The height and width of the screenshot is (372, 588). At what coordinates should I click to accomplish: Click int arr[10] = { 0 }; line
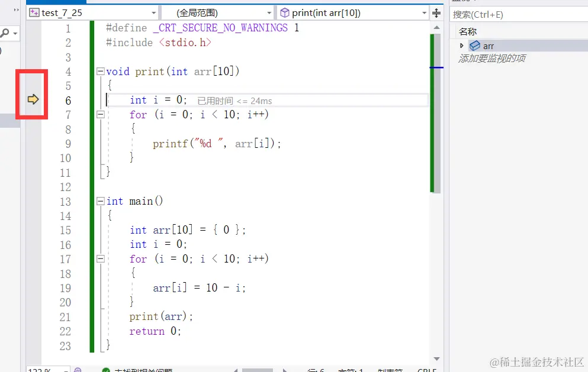pyautogui.click(x=188, y=229)
